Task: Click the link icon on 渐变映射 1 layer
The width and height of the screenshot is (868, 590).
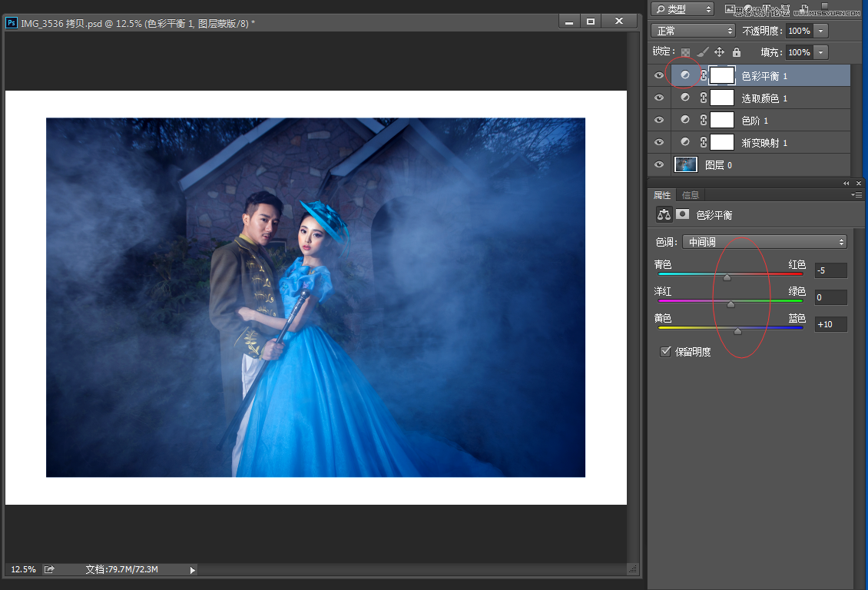Action: [703, 143]
